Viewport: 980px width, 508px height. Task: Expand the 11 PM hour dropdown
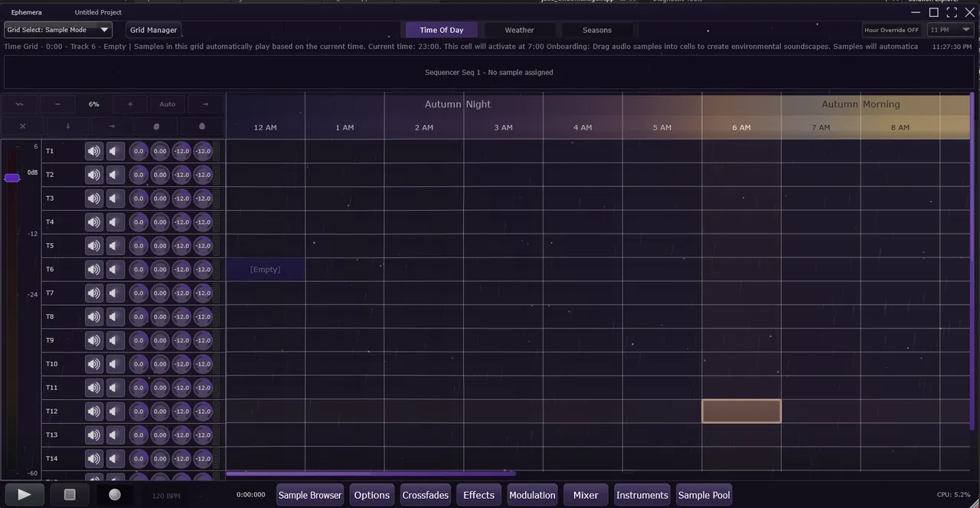point(949,30)
